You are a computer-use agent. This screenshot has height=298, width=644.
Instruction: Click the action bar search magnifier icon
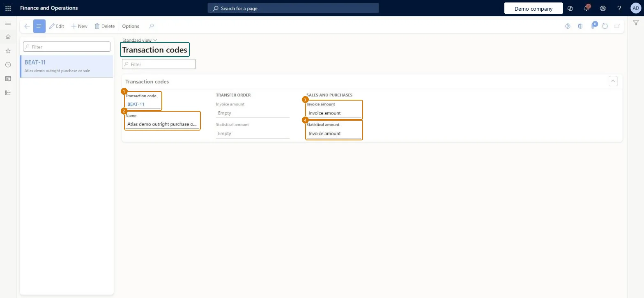pyautogui.click(x=151, y=26)
